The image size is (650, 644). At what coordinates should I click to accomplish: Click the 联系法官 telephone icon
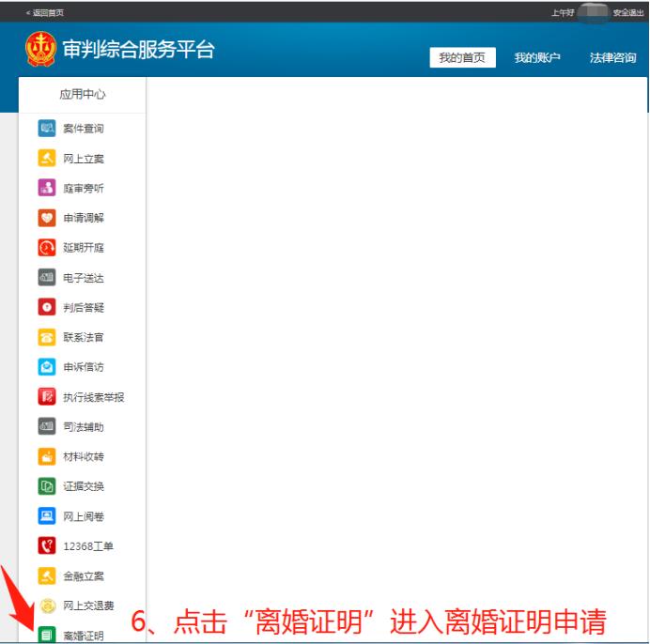(47, 337)
